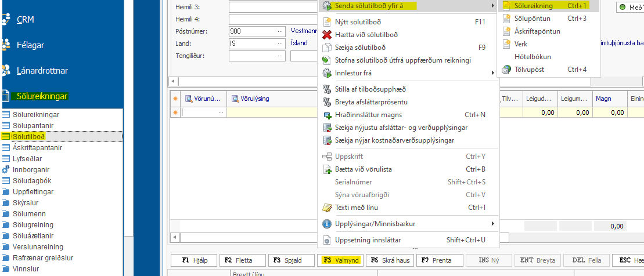Choose Sölupöntun from the submenu
The image size is (644, 276).
tap(533, 19)
